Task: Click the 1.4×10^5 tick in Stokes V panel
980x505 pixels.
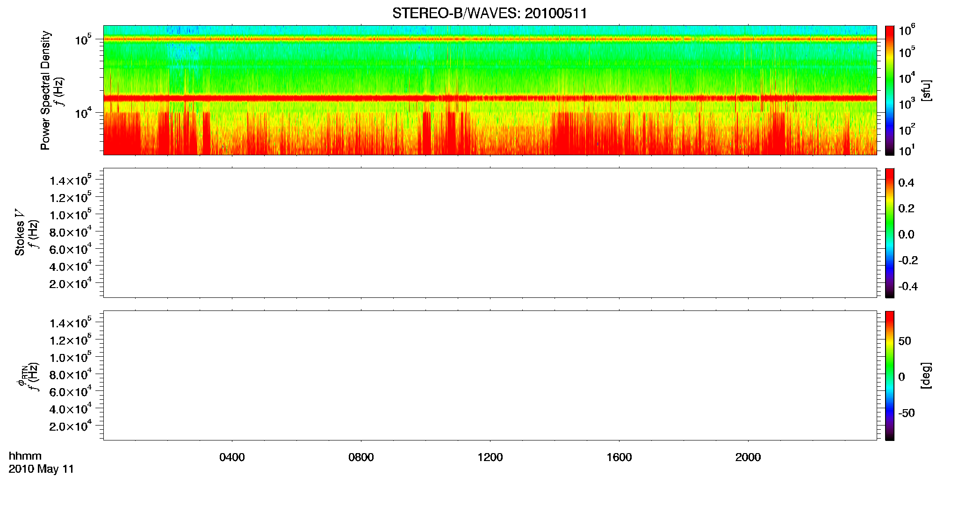Action: 71,180
